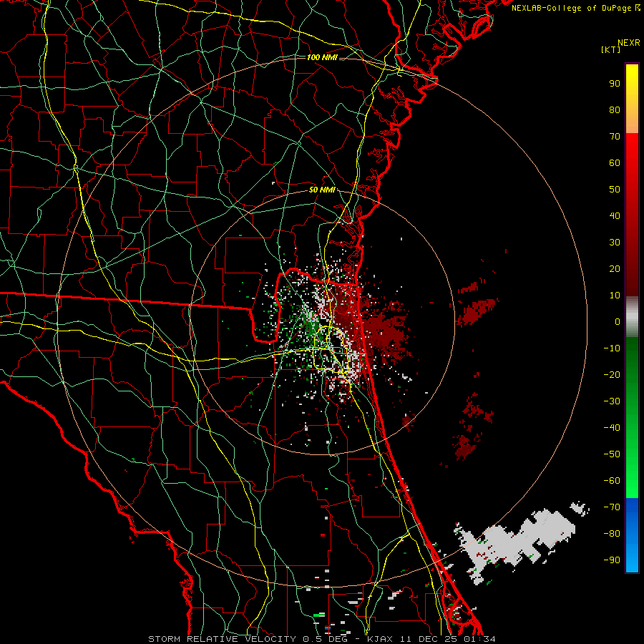The image size is (644, 644).
Task: Click the large gray echo patch offshore southeast
Action: [x=518, y=543]
